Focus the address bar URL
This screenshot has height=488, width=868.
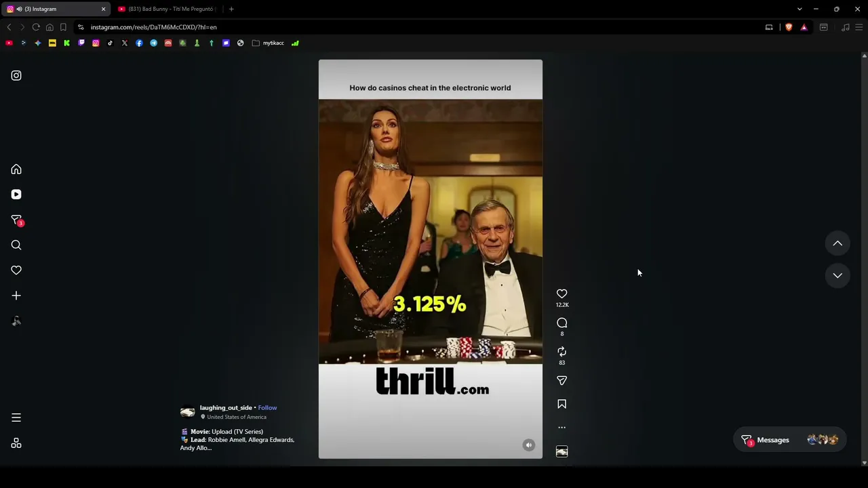tap(154, 27)
